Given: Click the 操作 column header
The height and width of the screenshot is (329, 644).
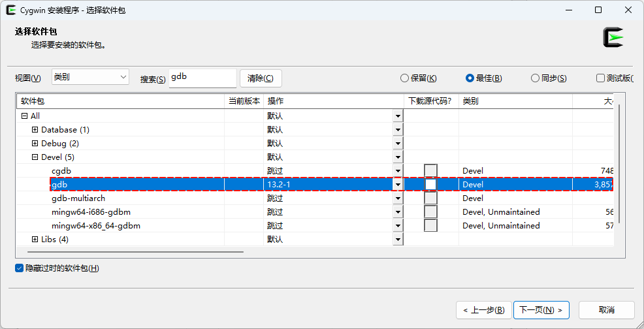Looking at the screenshot, I should pyautogui.click(x=334, y=101).
